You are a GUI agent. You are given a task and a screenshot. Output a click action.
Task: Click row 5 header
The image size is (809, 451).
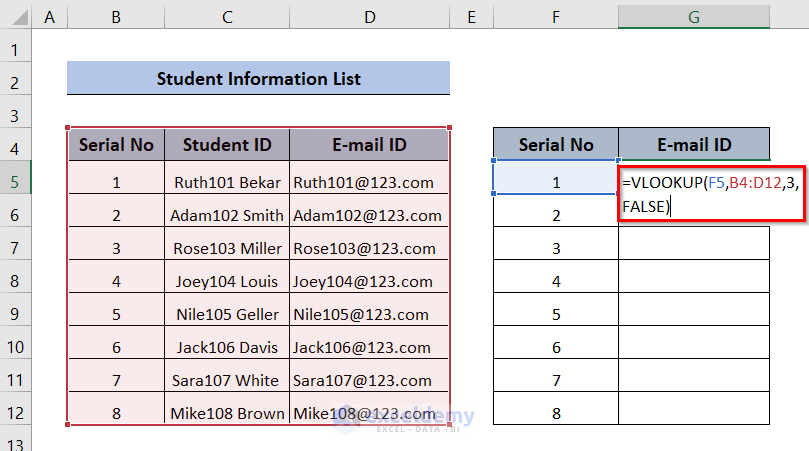point(16,182)
